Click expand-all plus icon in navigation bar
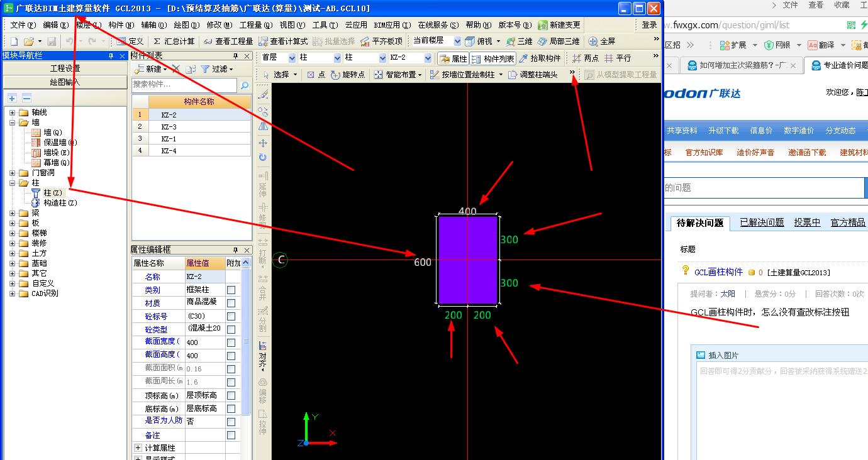Image resolution: width=868 pixels, height=460 pixels. point(12,99)
